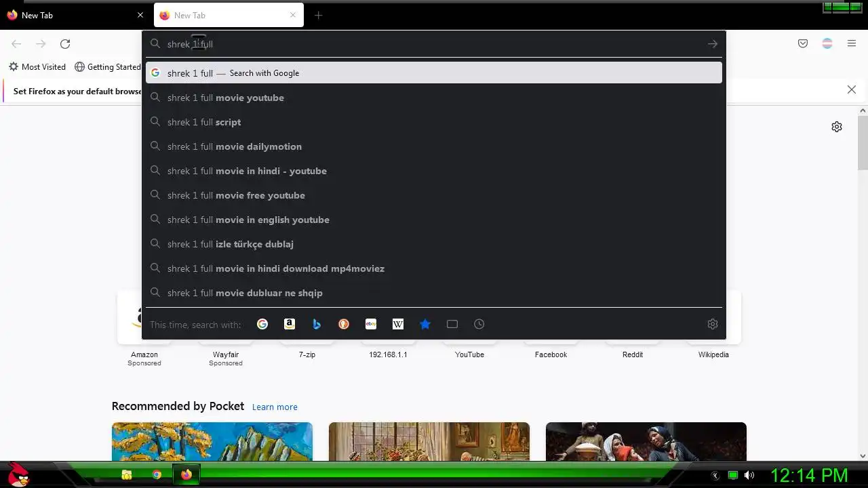Reload the current page

click(65, 44)
